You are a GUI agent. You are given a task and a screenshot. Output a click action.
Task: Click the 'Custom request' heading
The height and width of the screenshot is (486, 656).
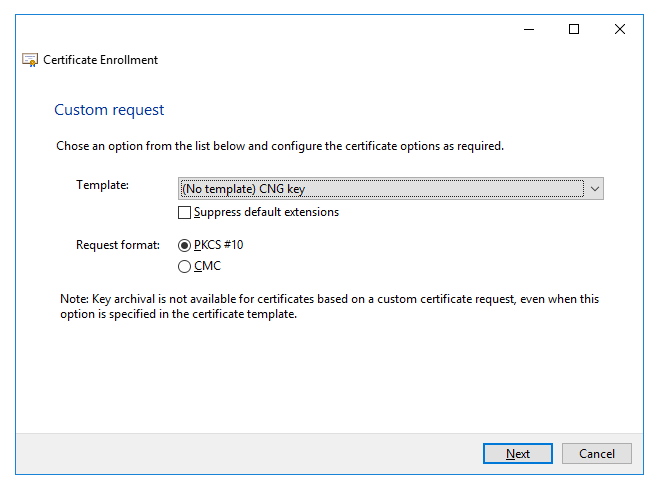pyautogui.click(x=109, y=110)
